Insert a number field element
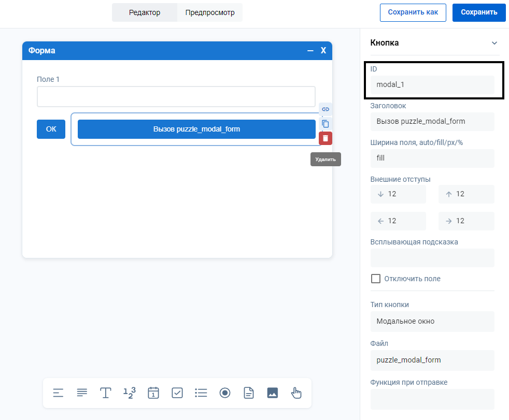Viewport: 509px width, 420px height. 129,393
